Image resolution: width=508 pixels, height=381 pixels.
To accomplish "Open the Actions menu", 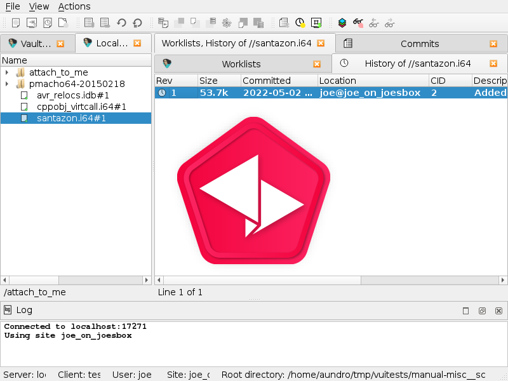I will coord(74,6).
